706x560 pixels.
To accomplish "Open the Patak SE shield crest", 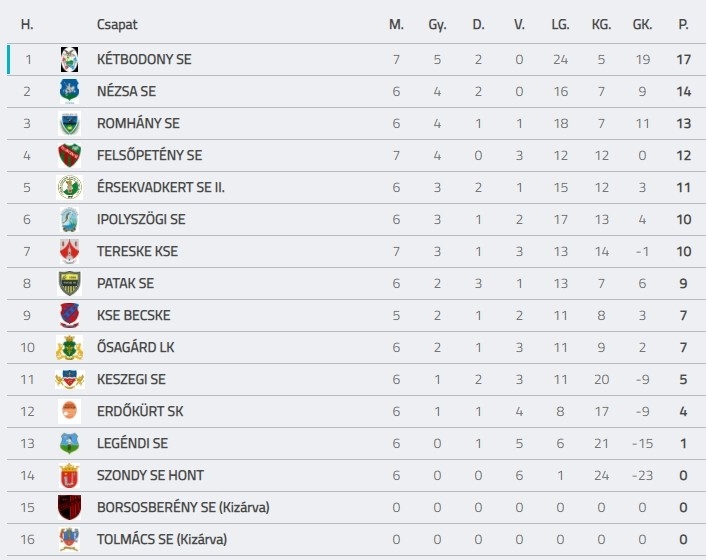I will pyautogui.click(x=69, y=283).
